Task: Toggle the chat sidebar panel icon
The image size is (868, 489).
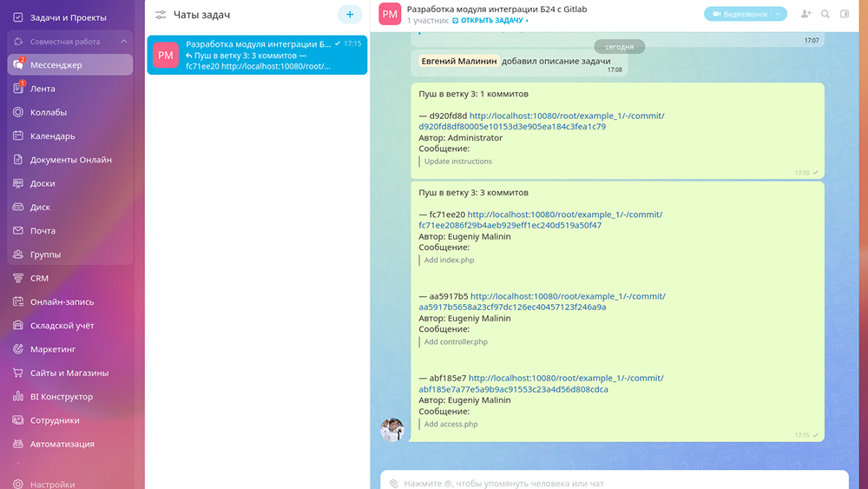Action: tap(845, 14)
